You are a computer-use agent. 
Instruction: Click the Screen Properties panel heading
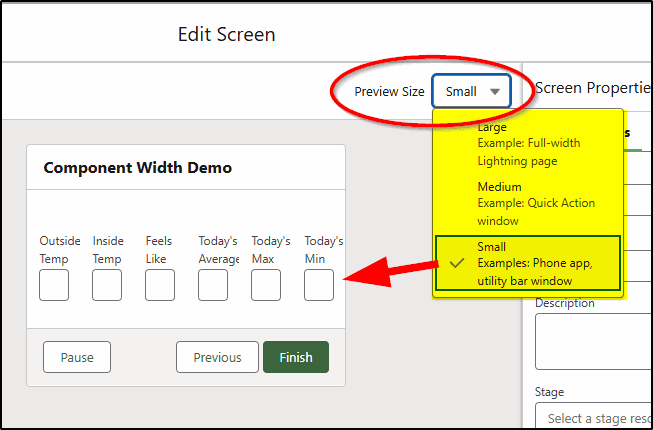[593, 88]
